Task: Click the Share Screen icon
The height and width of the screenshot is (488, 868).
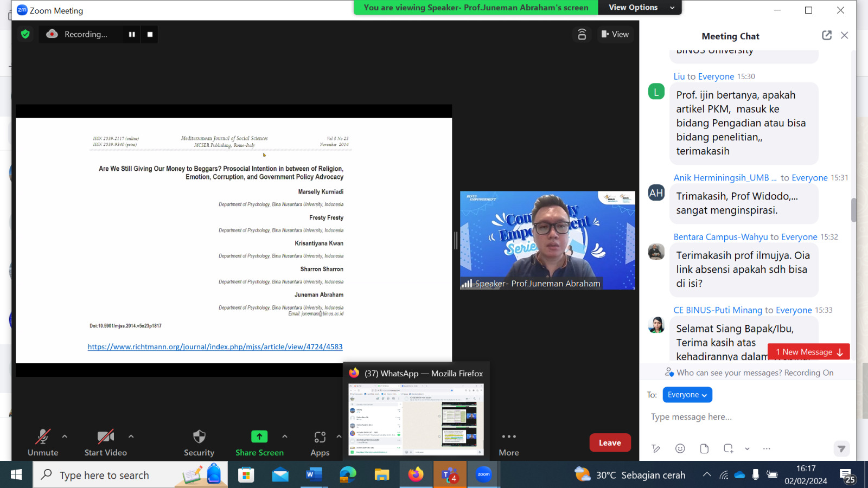Action: tap(259, 436)
